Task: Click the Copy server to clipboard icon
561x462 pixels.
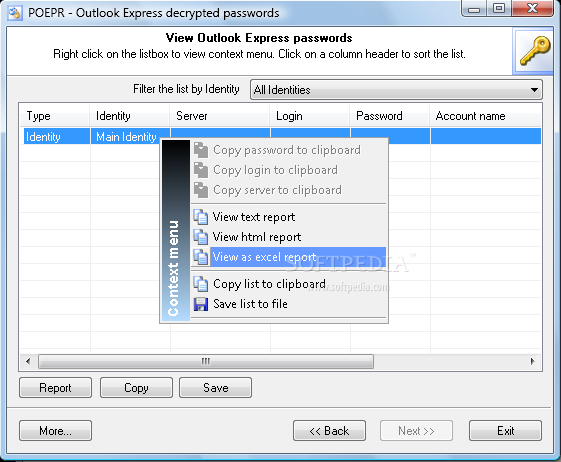Action: pos(201,190)
